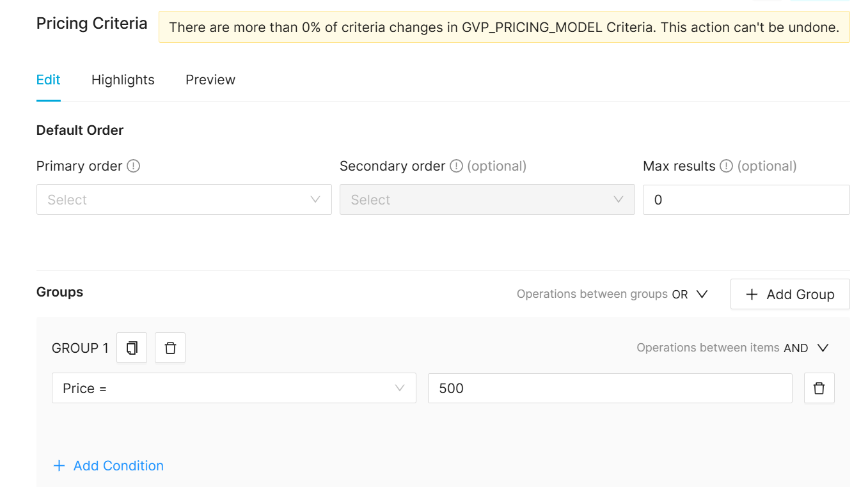Screen dimensions: 868x487
Task: Open the Secondary order Select dropdown
Action: [x=487, y=199]
